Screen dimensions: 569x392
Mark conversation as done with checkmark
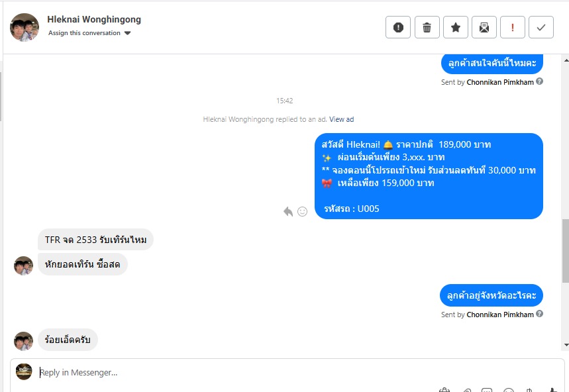tap(541, 27)
